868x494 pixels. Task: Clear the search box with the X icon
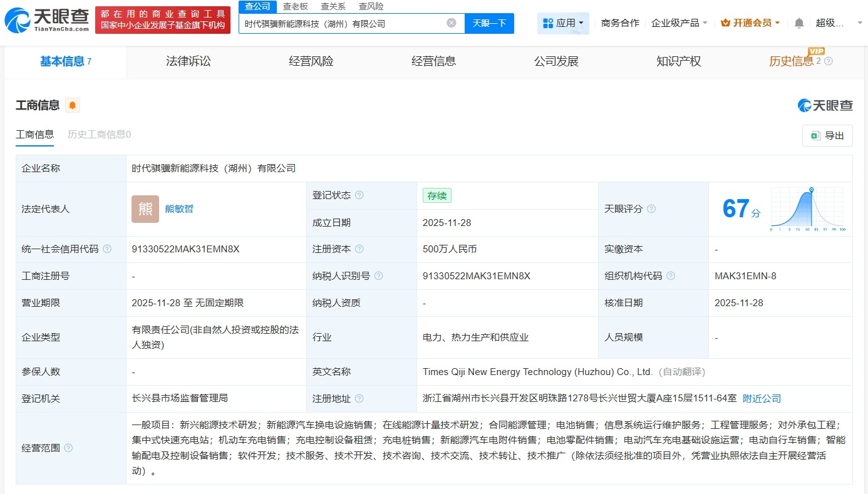pyautogui.click(x=450, y=22)
